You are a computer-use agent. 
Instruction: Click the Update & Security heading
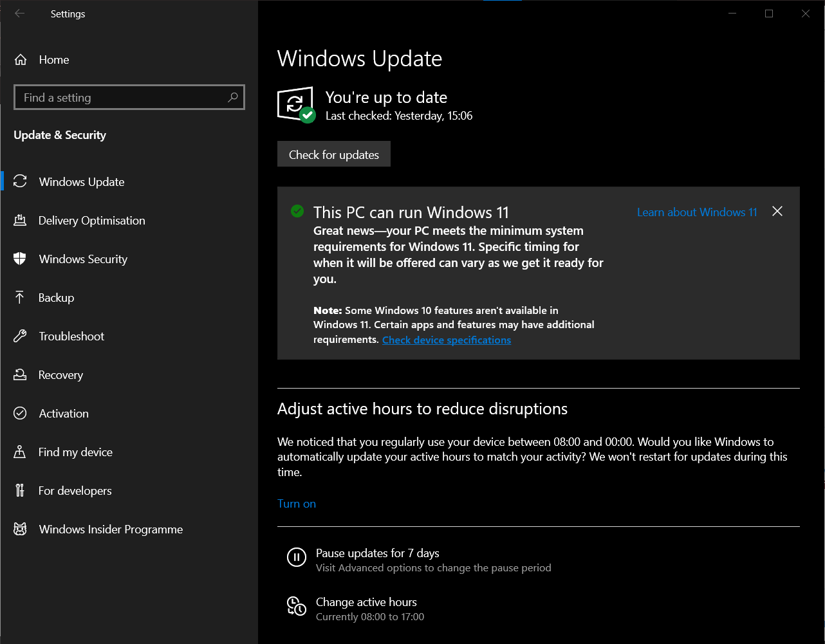(60, 135)
